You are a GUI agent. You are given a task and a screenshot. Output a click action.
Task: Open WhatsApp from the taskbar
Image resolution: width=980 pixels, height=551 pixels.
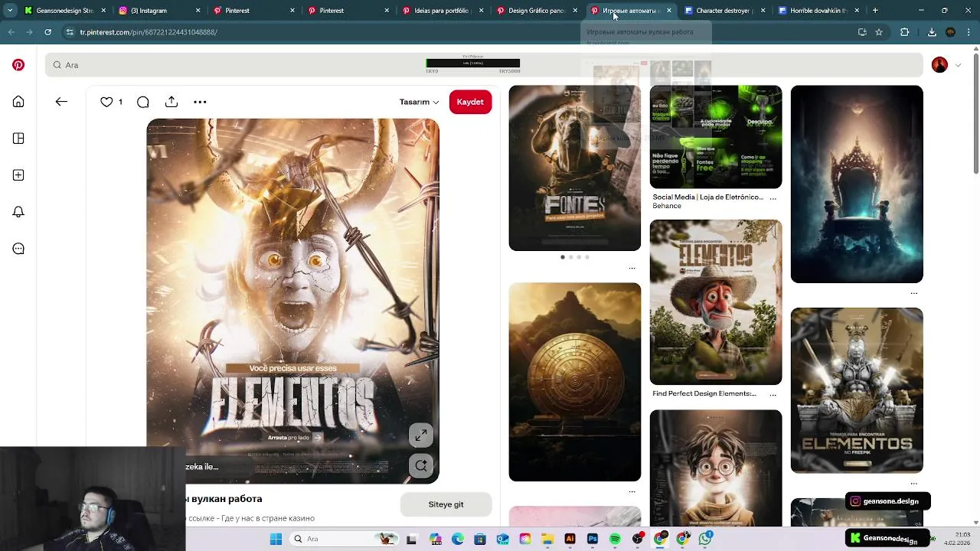coord(705,539)
